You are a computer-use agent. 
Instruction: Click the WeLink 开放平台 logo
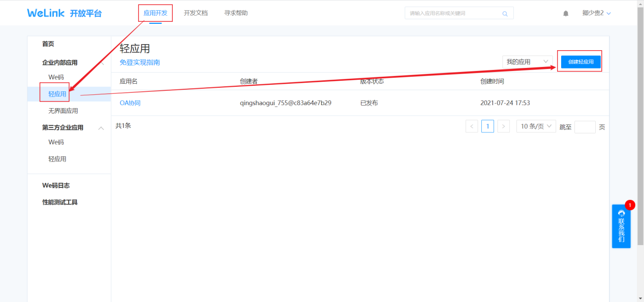[65, 13]
